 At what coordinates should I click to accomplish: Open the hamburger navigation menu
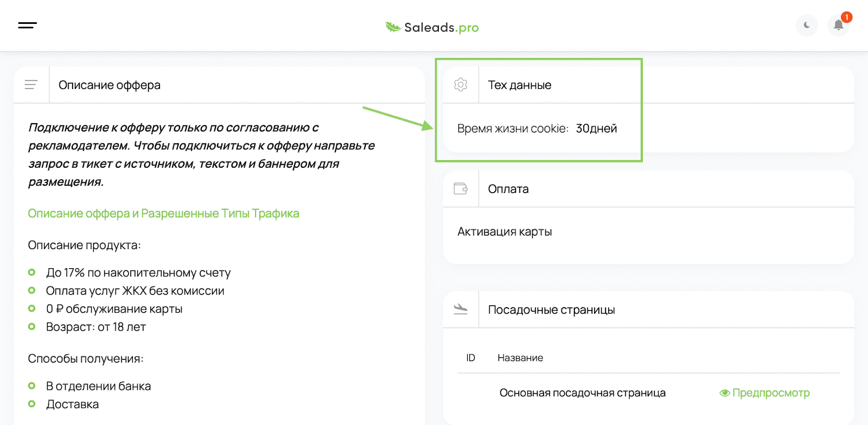tap(27, 25)
